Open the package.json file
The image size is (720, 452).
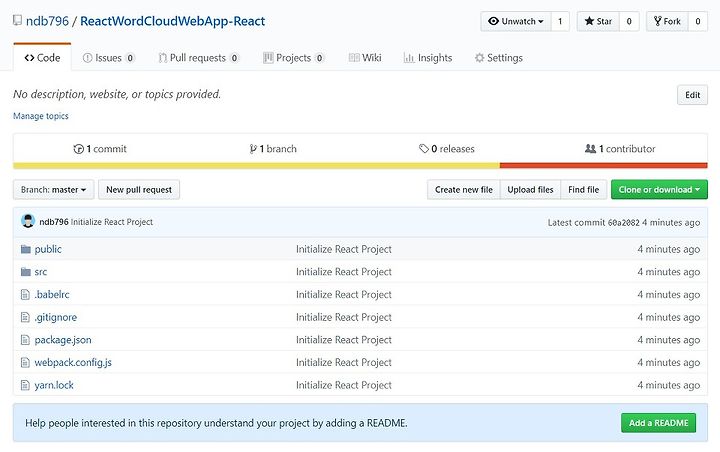[63, 340]
